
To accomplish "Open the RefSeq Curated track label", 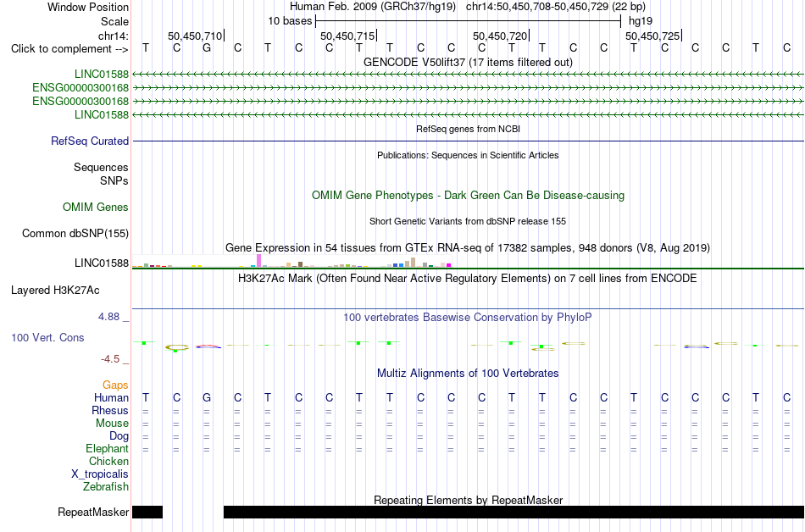I will coord(90,141).
